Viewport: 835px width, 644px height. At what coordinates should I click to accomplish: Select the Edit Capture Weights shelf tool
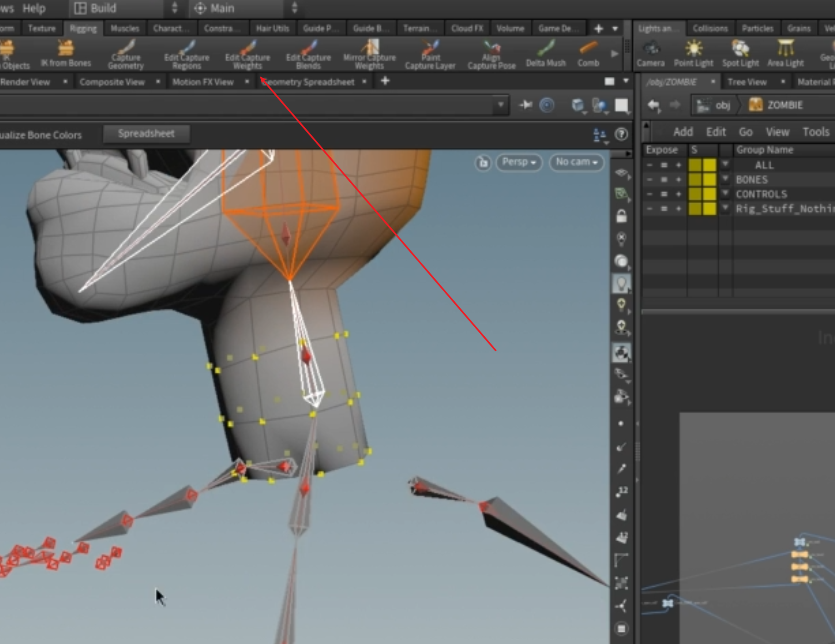248,54
